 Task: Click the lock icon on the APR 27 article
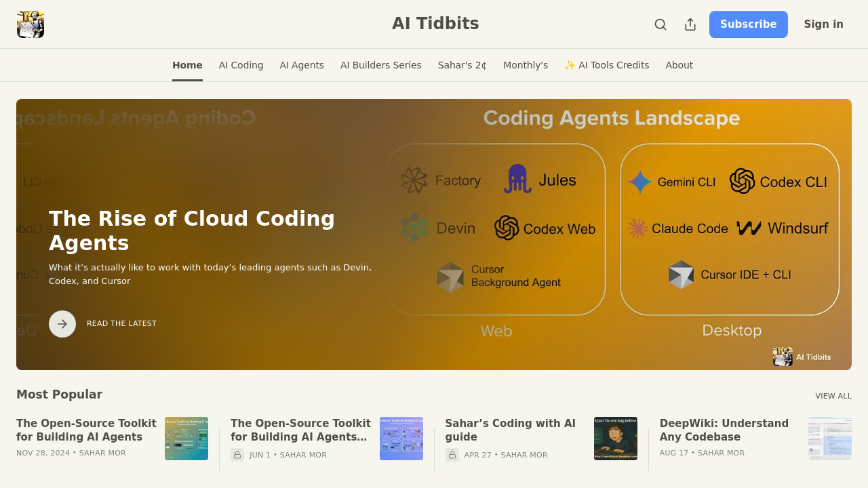451,455
